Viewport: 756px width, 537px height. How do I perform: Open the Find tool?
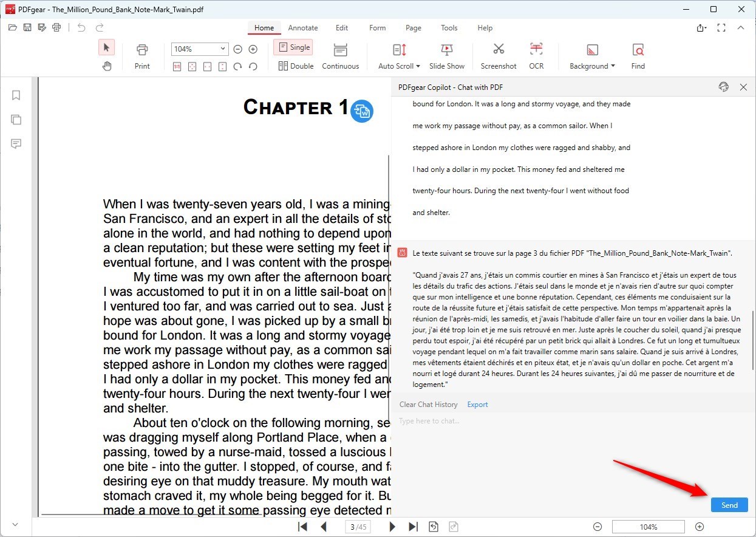(638, 55)
